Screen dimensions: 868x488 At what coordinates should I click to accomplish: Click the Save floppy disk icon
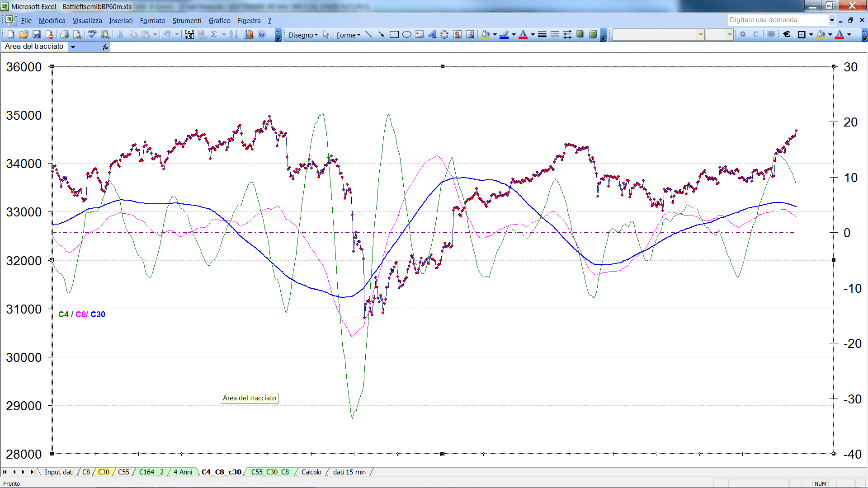37,34
